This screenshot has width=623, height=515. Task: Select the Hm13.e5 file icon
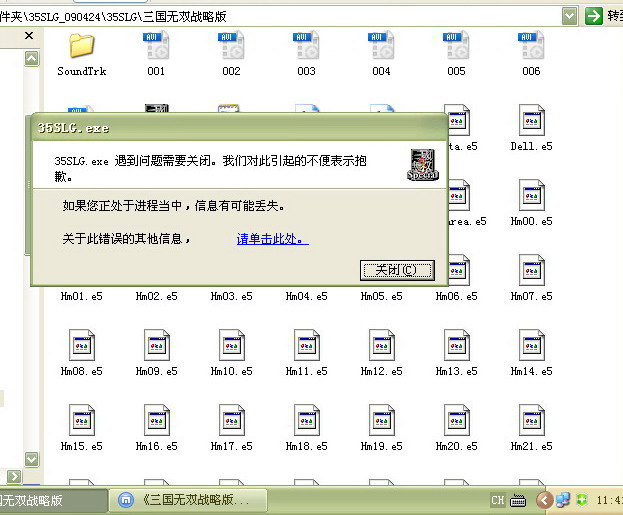click(x=457, y=345)
